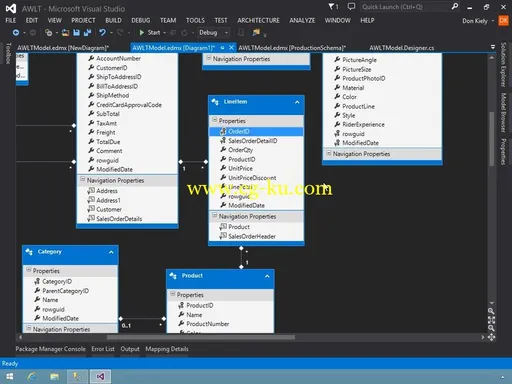The width and height of the screenshot is (512, 384).
Task: Collapse the Category entity
Action: click(111, 252)
